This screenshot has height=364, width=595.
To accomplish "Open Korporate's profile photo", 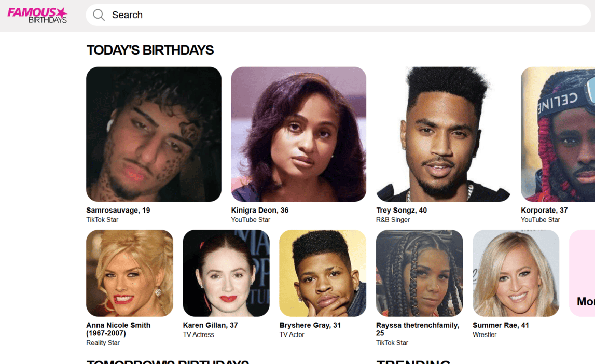I will pyautogui.click(x=558, y=134).
